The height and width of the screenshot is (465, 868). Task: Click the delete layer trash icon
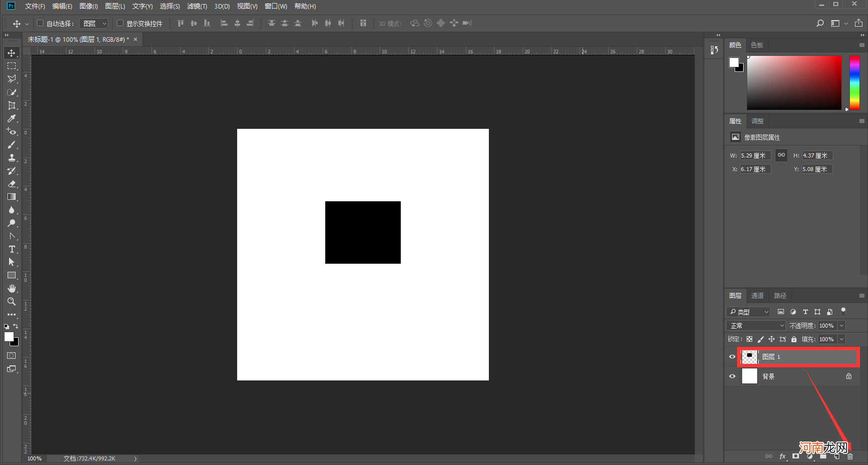coord(850,456)
